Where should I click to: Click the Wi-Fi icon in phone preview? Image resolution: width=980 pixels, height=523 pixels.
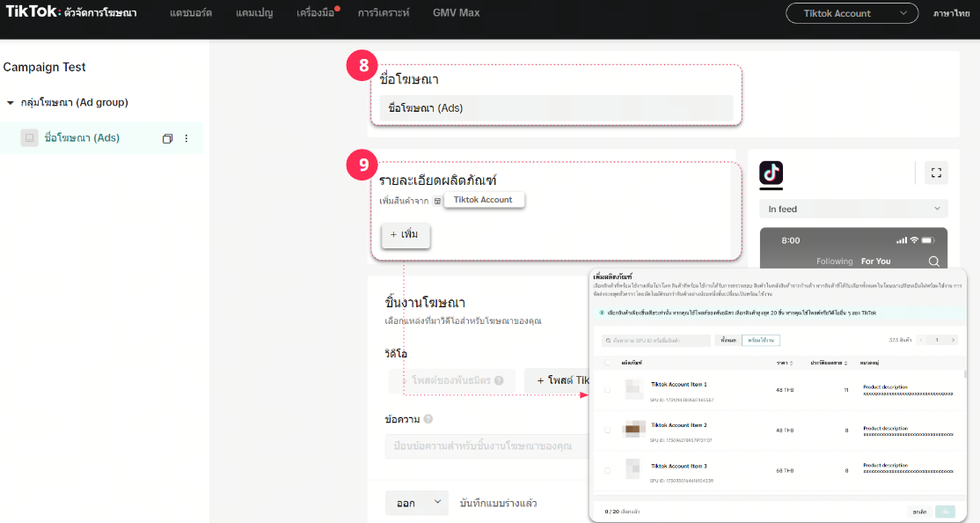click(x=914, y=240)
